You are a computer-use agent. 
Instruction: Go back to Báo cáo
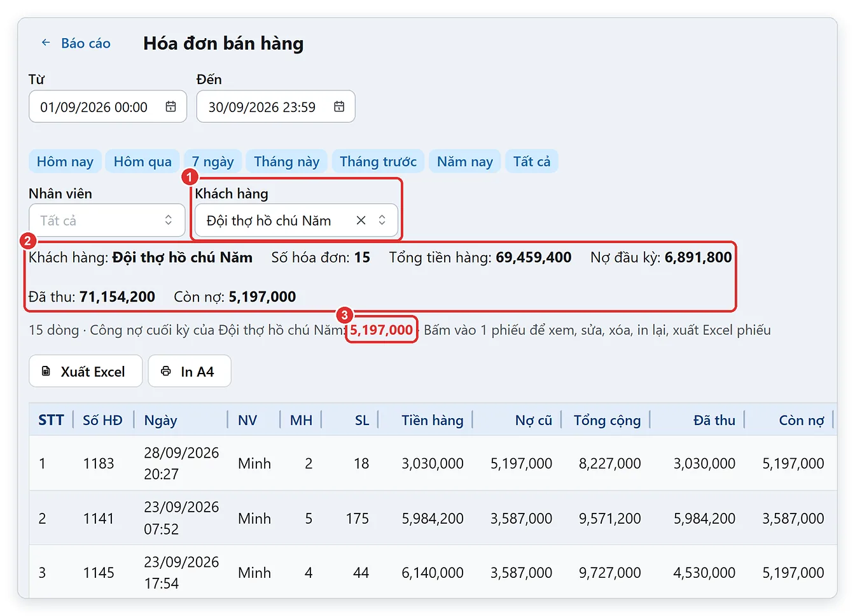point(76,43)
